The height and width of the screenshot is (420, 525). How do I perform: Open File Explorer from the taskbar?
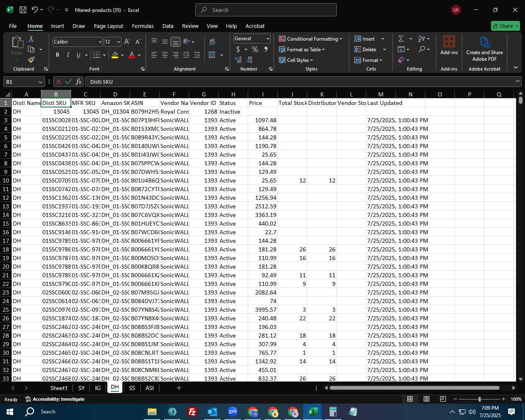coord(152,412)
